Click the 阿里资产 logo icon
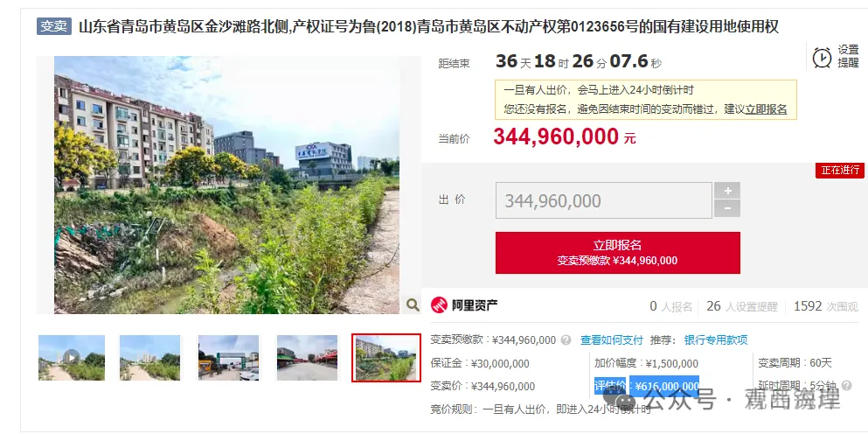This screenshot has width=868, height=434. tap(439, 304)
